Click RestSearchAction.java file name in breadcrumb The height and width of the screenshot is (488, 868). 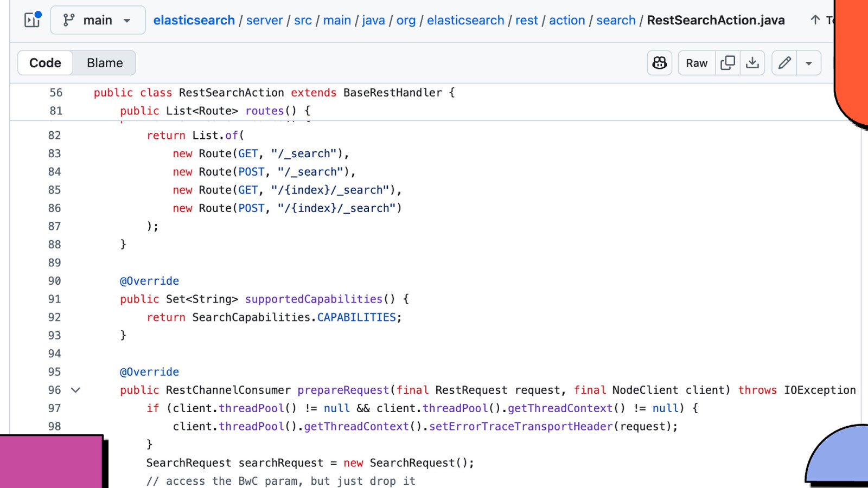716,20
